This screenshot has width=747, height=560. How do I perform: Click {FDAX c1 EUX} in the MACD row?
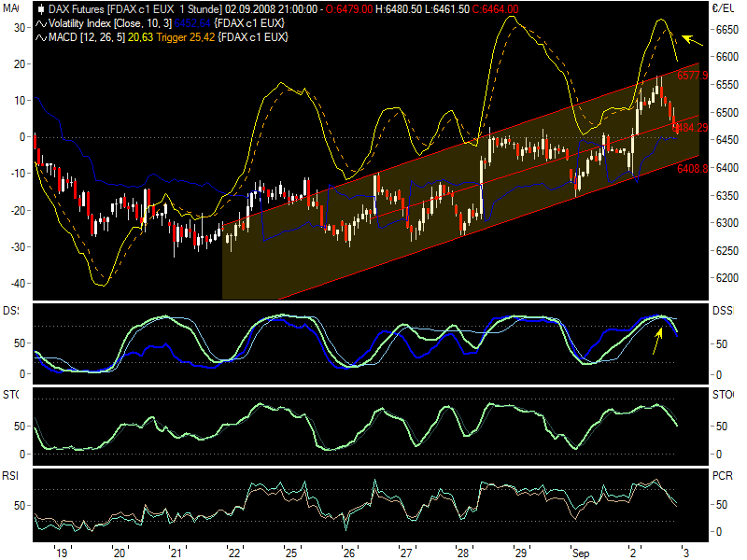[253, 37]
